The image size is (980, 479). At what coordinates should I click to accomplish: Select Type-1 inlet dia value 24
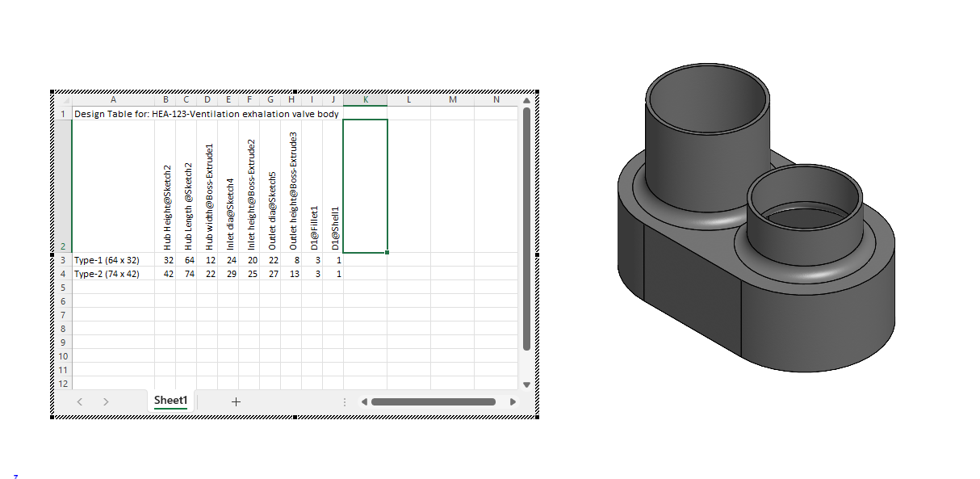coord(228,260)
